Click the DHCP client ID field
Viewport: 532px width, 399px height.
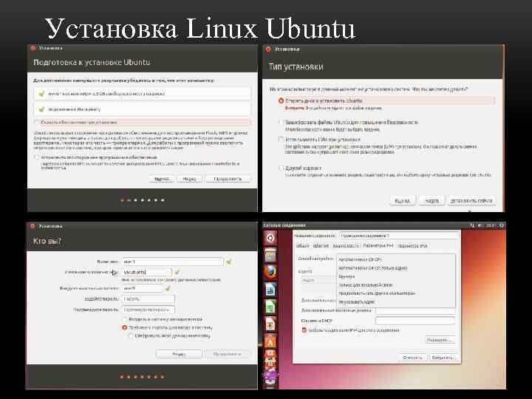pyautogui.click(x=415, y=321)
